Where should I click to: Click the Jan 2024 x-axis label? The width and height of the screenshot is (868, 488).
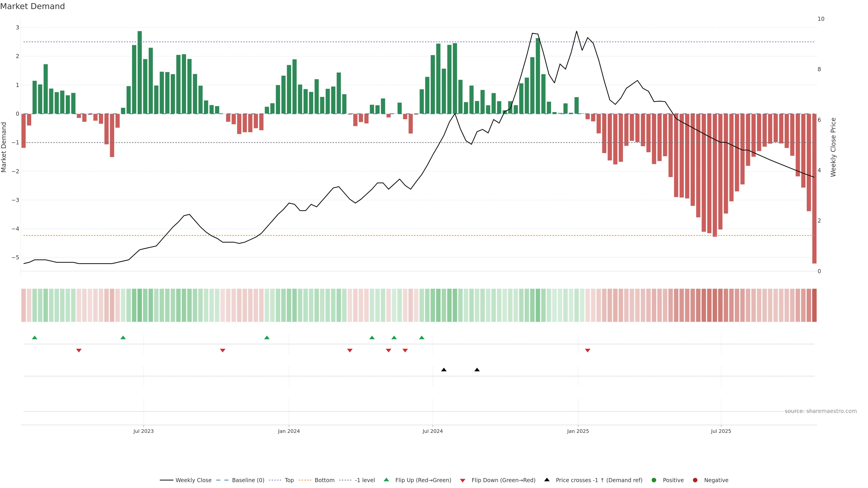click(x=289, y=432)
